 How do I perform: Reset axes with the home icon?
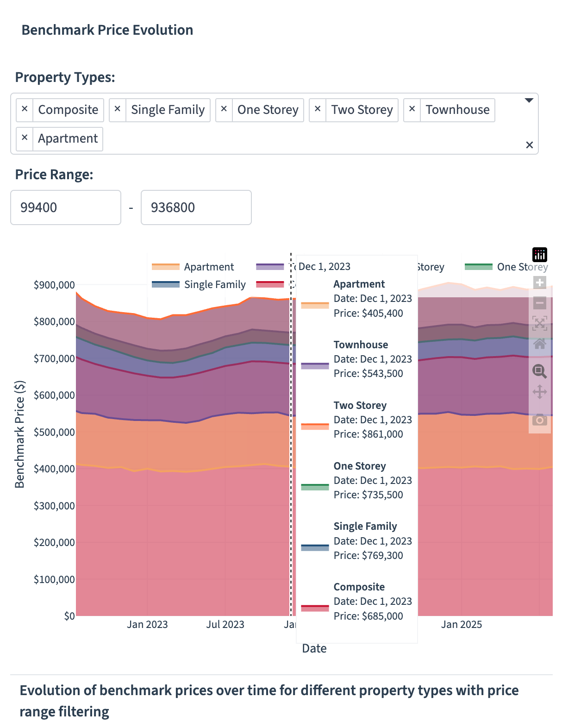540,344
